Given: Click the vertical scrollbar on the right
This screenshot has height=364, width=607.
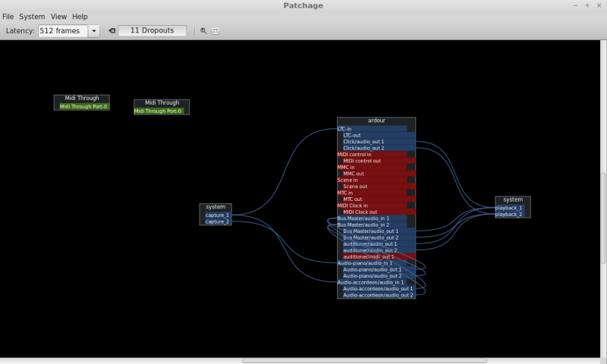Looking at the screenshot, I should click(604, 220).
